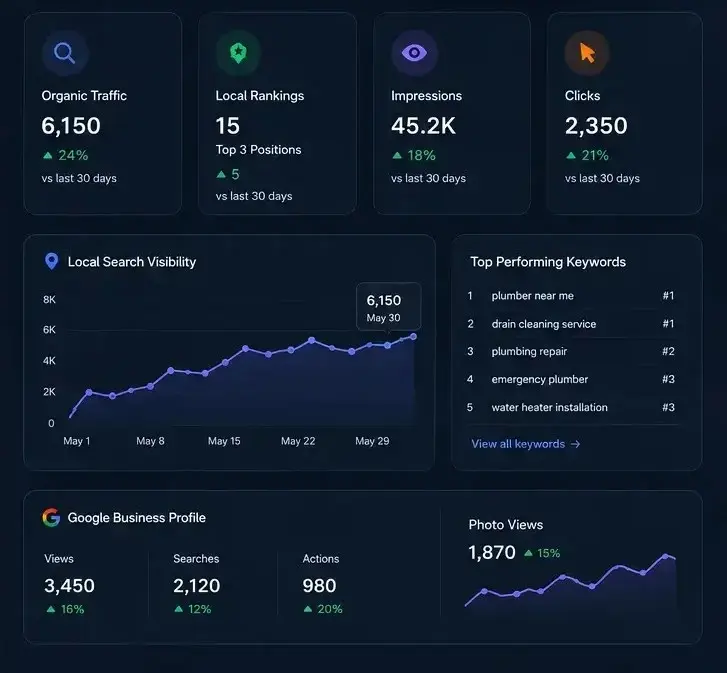Click the Local Rankings title
The image size is (727, 673).
coord(260,95)
